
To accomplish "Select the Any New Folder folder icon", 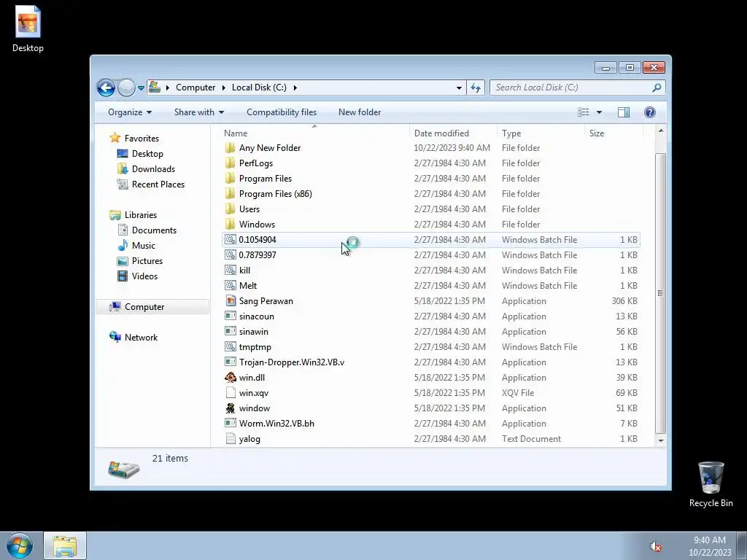I will pos(230,148).
